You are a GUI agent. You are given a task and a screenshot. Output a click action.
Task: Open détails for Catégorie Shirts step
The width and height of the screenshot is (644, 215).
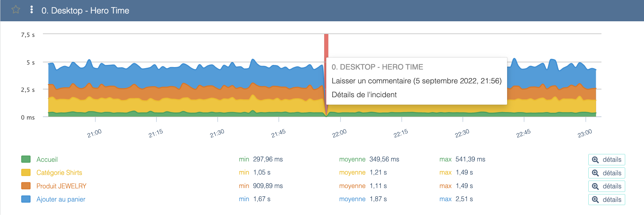606,173
